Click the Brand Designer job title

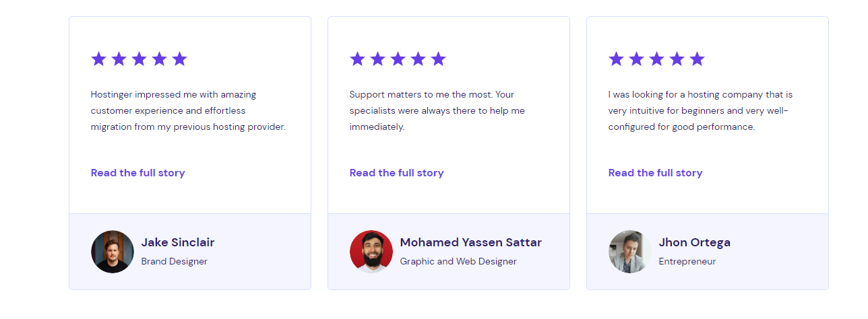(174, 261)
